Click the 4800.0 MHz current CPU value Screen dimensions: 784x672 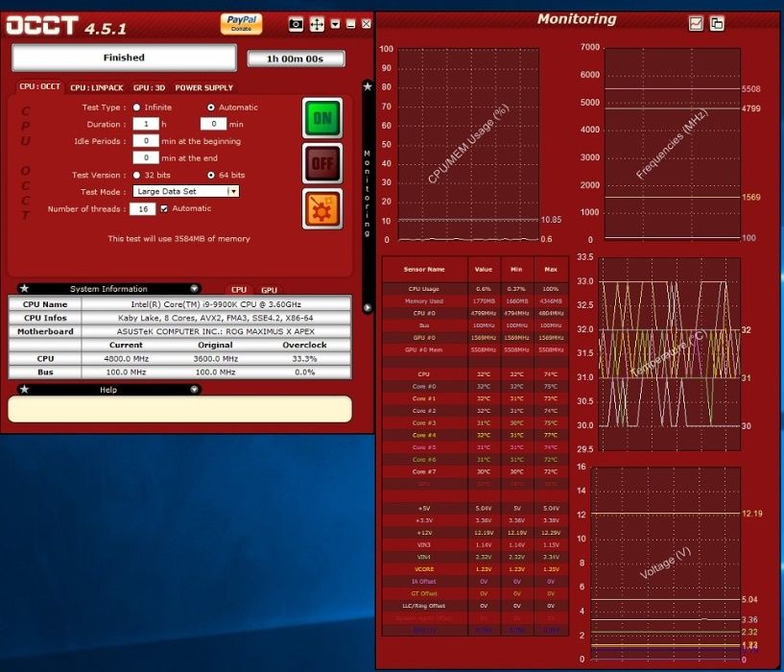(x=126, y=359)
